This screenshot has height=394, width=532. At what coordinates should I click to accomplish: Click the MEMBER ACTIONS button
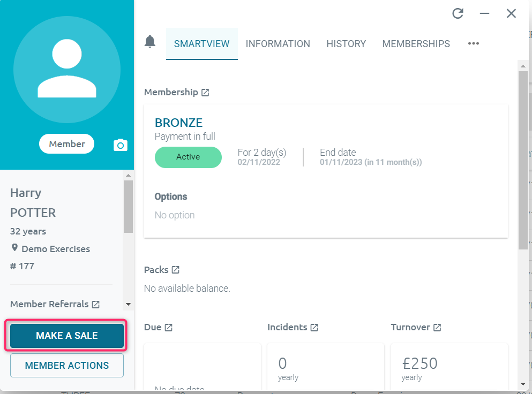67,366
